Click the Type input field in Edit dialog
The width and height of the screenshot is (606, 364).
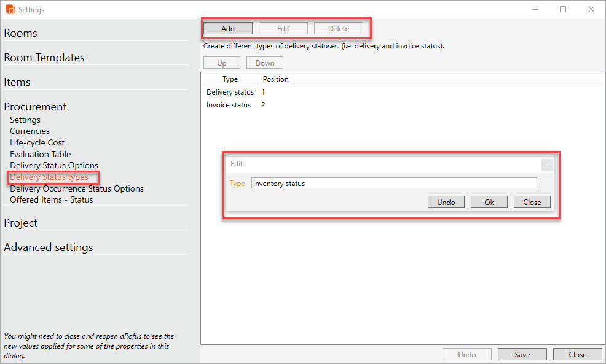[x=394, y=183]
